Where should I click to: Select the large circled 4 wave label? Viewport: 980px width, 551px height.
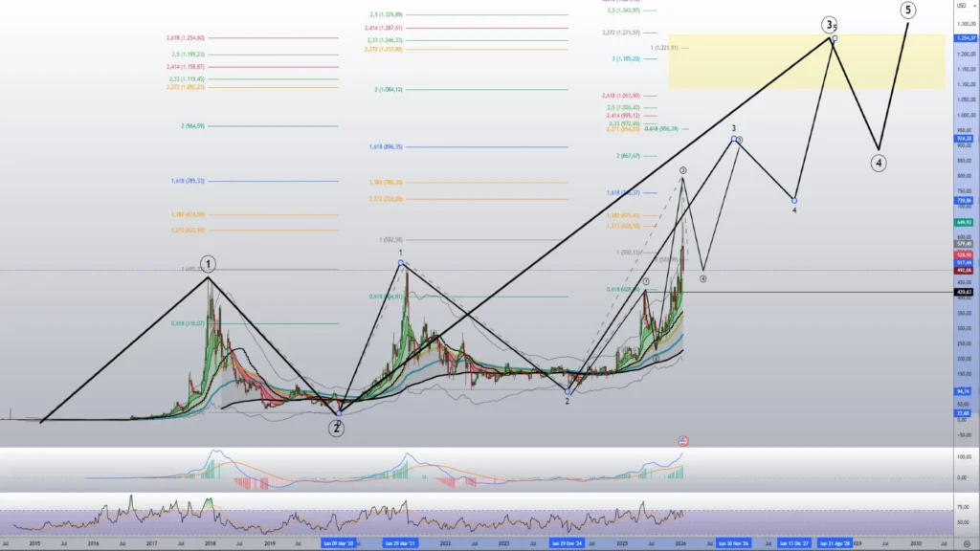[878, 163]
